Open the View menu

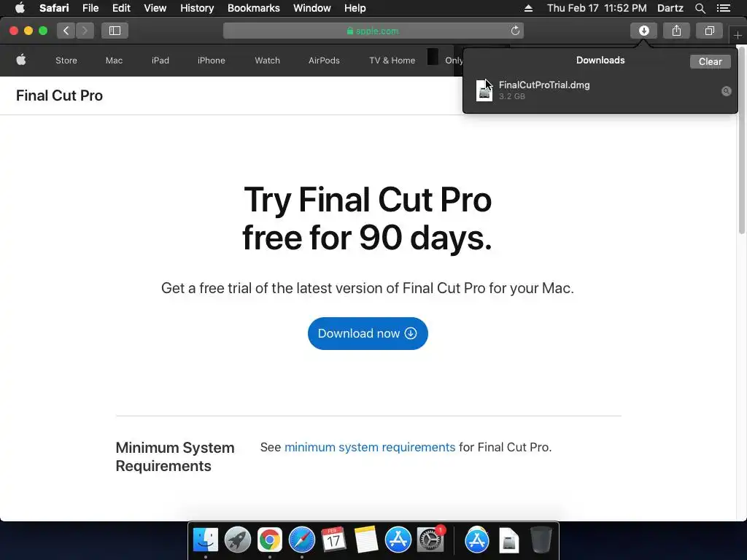[x=155, y=8]
